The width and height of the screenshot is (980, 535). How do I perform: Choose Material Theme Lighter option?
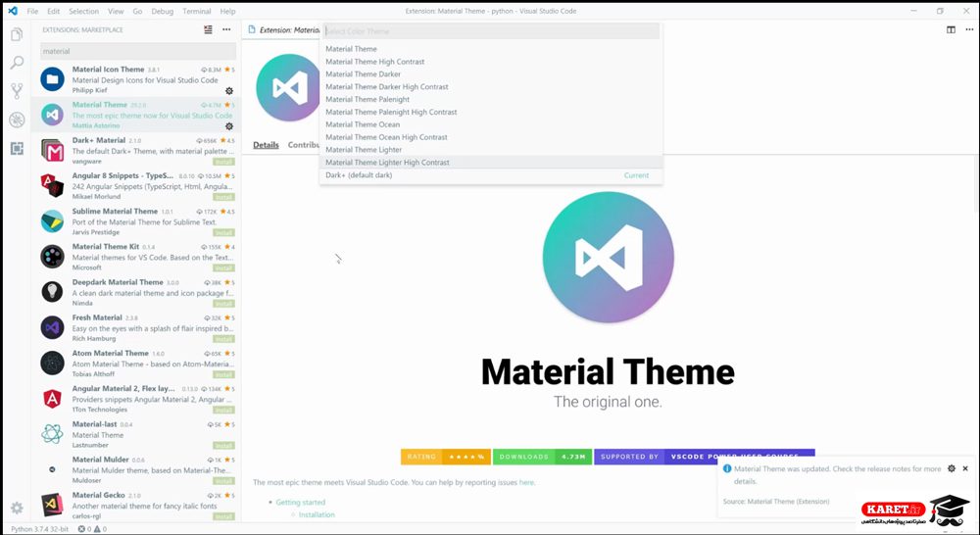click(x=491, y=149)
